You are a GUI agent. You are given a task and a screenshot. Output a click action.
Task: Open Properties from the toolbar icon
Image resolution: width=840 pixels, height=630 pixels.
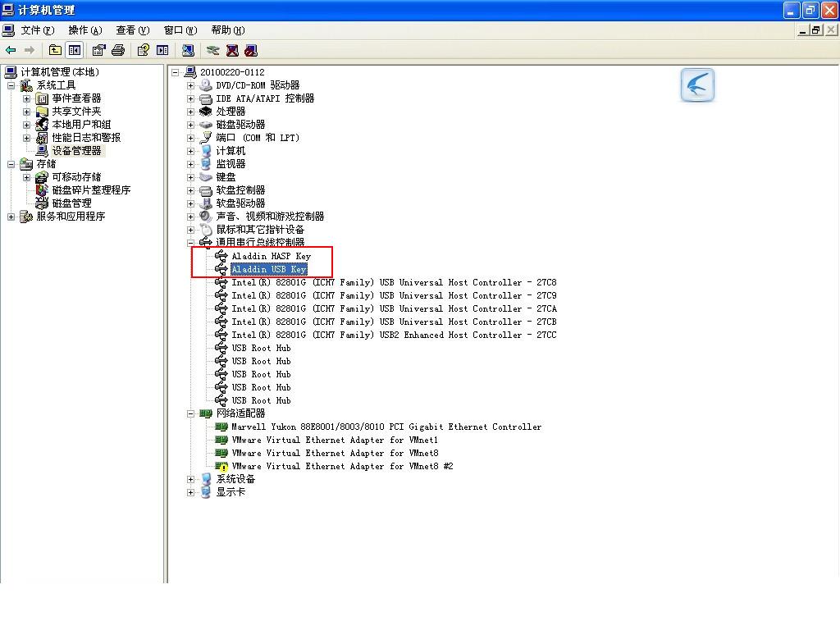point(99,50)
